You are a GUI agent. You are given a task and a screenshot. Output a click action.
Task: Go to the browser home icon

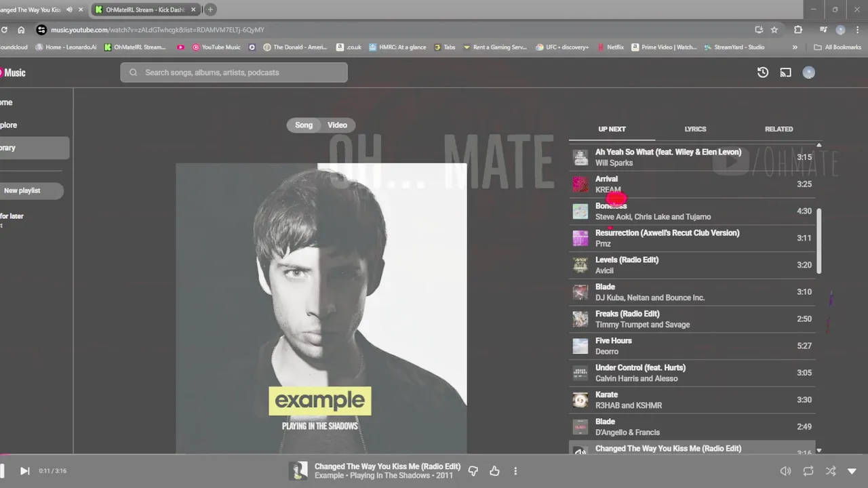tap(21, 30)
